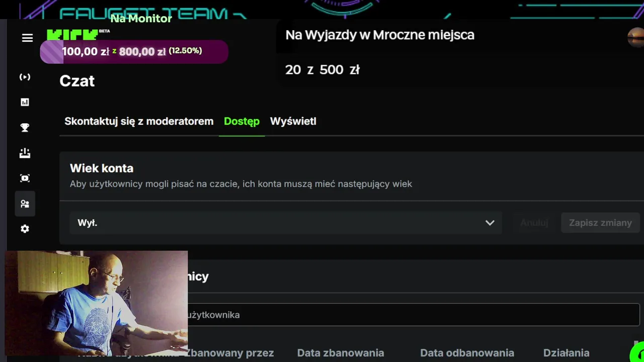Open the trophy achievements icon in the sidebar
This screenshot has height=362, width=644.
pyautogui.click(x=25, y=128)
